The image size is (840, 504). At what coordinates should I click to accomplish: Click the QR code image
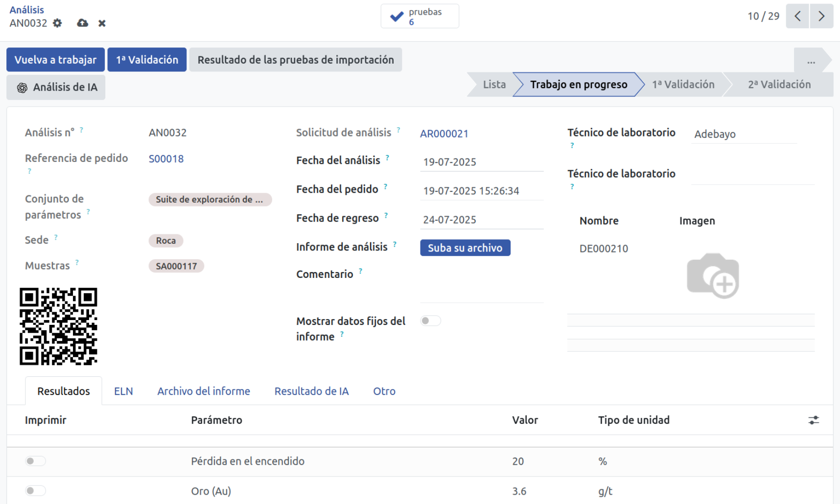[58, 326]
